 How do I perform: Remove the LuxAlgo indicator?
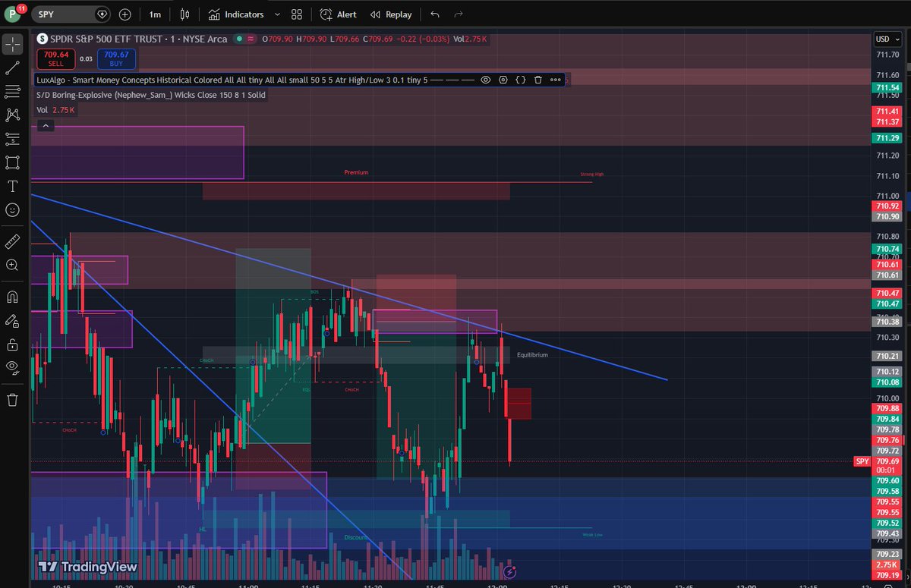pyautogui.click(x=537, y=80)
